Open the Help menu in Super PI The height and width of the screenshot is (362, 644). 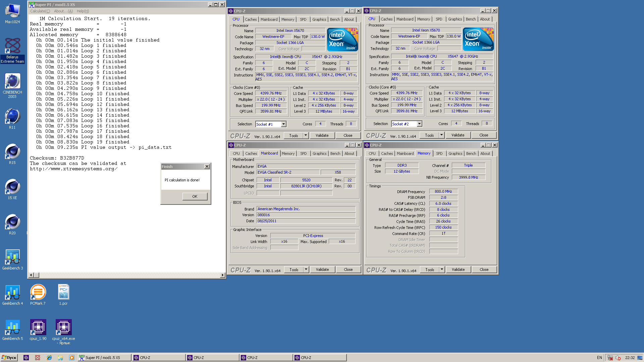coord(83,11)
